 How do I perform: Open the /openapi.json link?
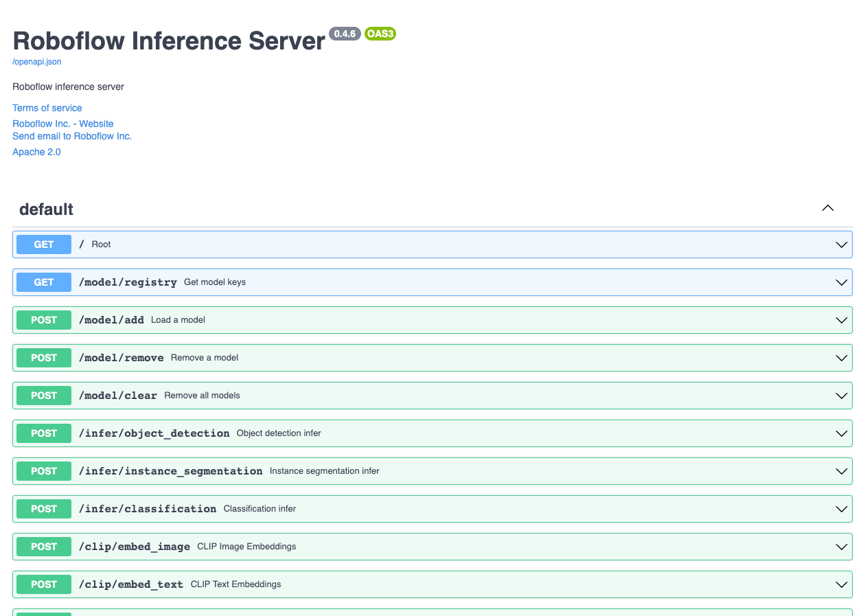tap(37, 62)
